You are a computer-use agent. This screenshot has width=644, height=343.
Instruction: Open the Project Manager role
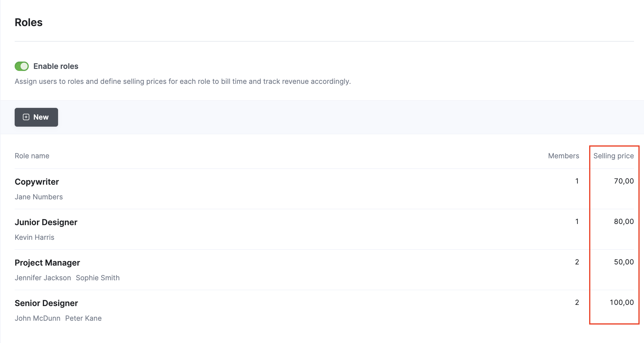pyautogui.click(x=47, y=263)
